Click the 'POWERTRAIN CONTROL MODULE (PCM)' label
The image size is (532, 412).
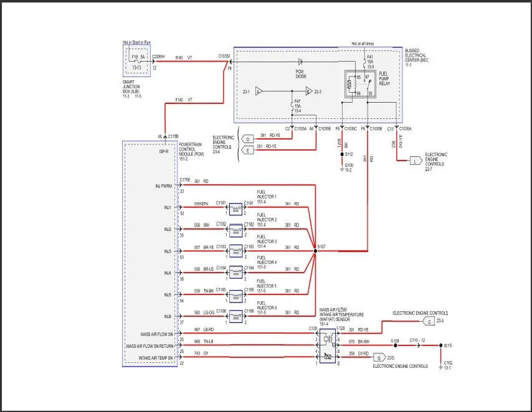pos(191,149)
